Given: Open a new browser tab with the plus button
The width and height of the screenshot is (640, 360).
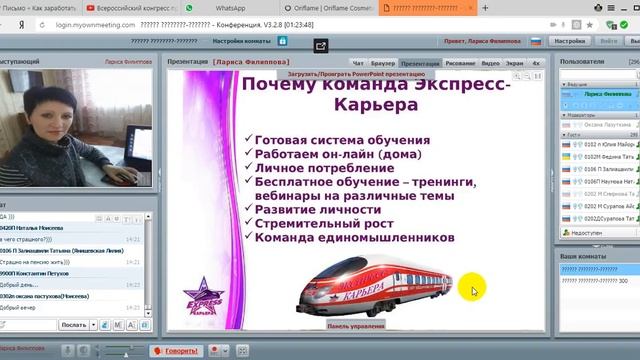Looking at the screenshot, I should click(x=485, y=8).
